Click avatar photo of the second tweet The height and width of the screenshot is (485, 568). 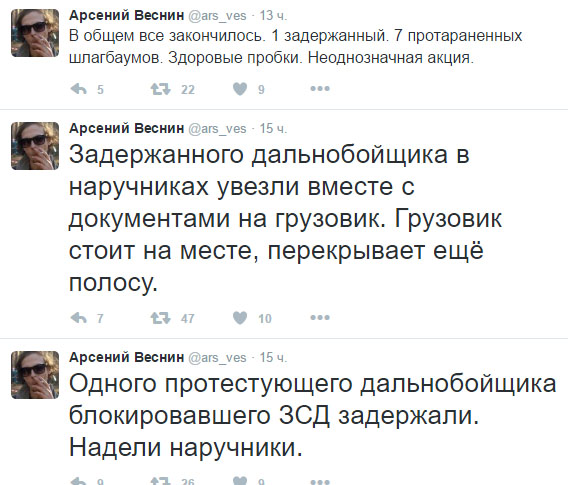pos(35,146)
